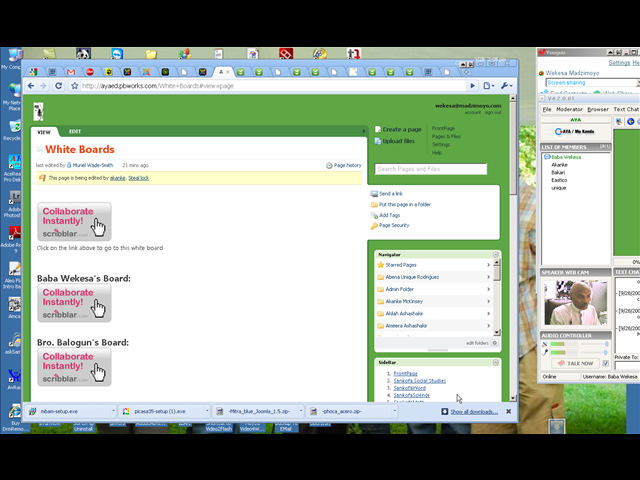
Task: Open the Text Chat menu
Action: [626, 109]
